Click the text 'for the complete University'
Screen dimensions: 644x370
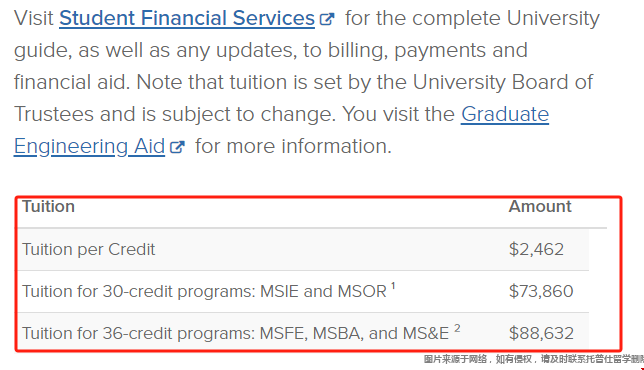pos(472,18)
